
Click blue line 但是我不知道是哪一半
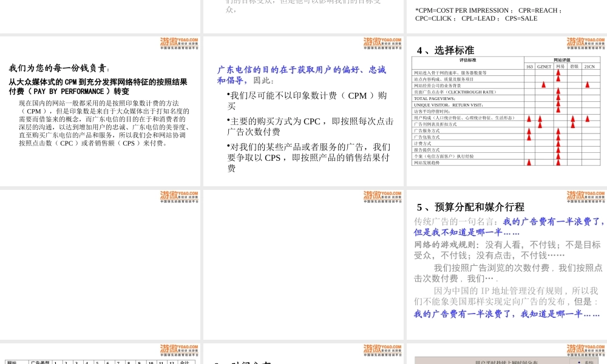pos(466,232)
